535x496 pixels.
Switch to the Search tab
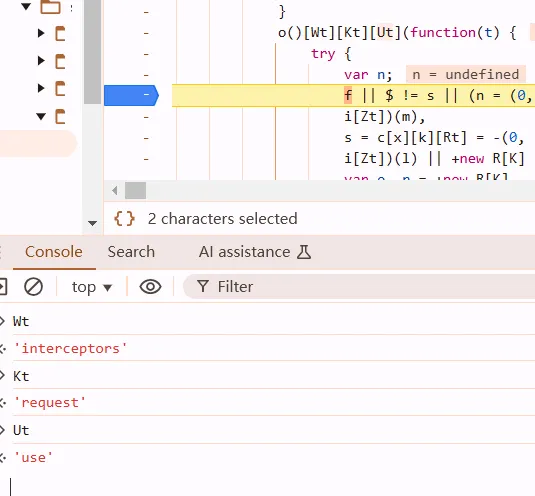click(131, 252)
